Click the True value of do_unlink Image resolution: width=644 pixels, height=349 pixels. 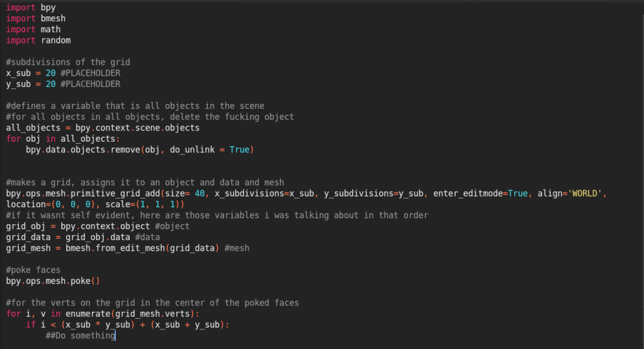[239, 149]
